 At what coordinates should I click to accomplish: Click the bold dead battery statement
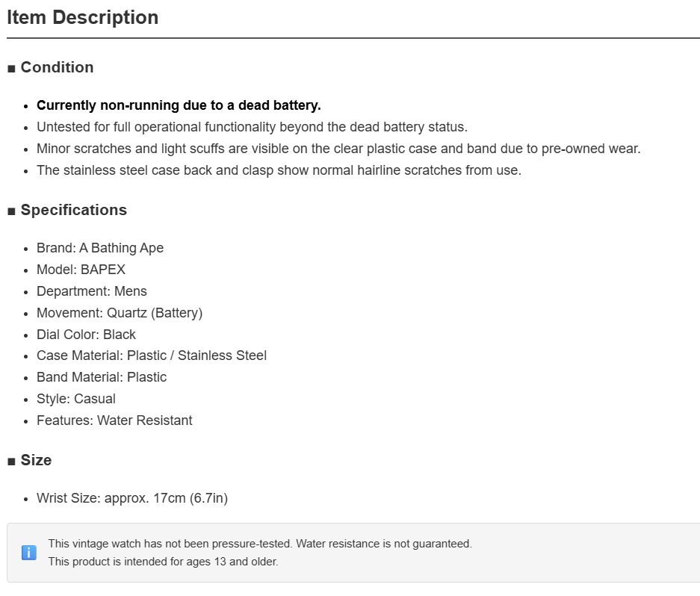(179, 105)
